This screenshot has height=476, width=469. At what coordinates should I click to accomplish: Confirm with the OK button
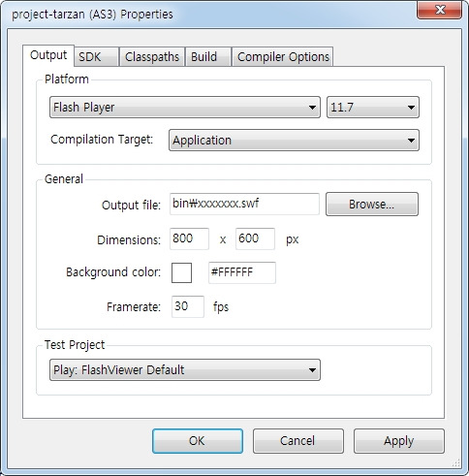click(198, 441)
